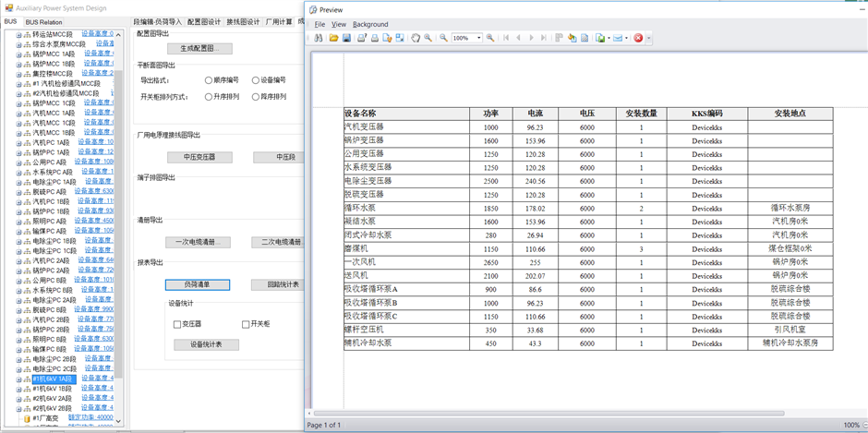
Task: Open the Print dialog icon with question mark
Action: click(361, 38)
